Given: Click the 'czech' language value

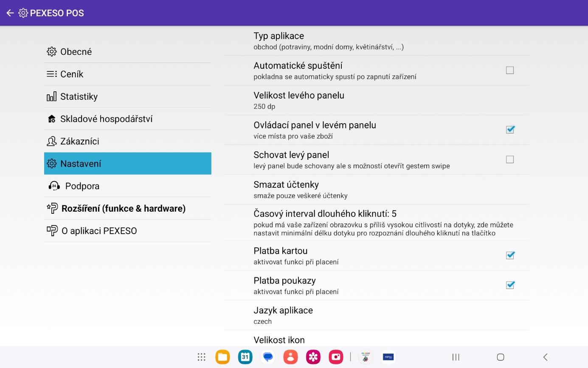Looking at the screenshot, I should pyautogui.click(x=263, y=322).
